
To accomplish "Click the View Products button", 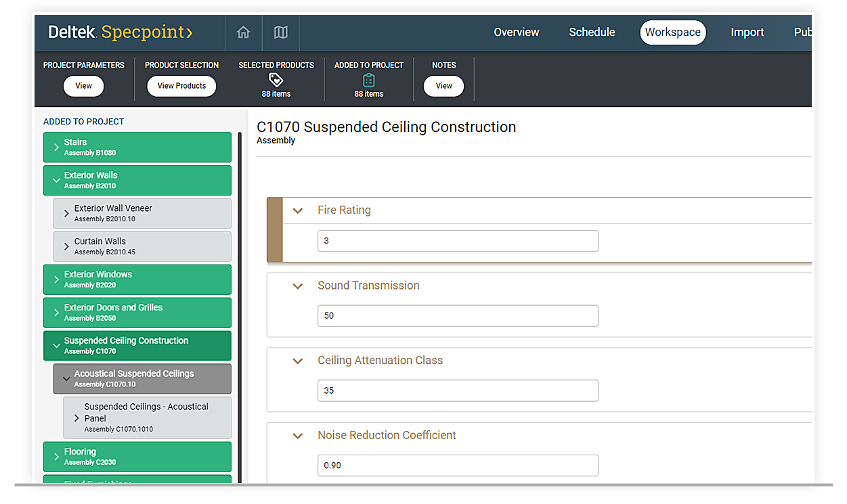I will pyautogui.click(x=181, y=86).
